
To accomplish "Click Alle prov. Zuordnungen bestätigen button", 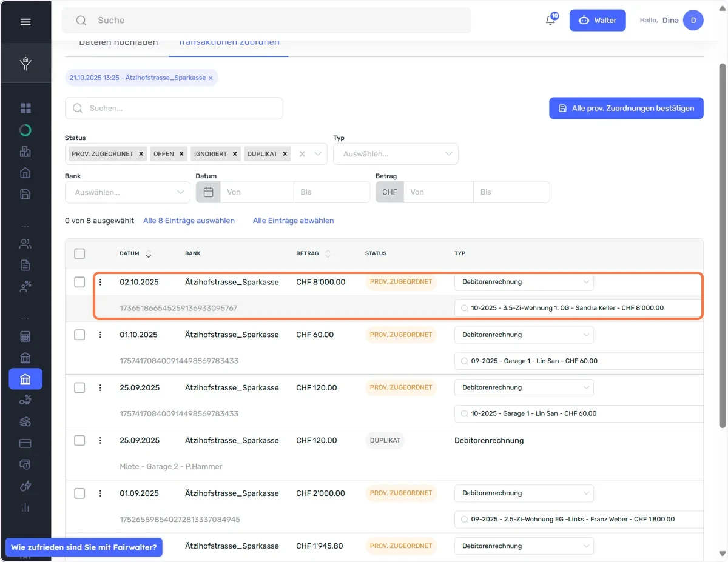I will [626, 108].
